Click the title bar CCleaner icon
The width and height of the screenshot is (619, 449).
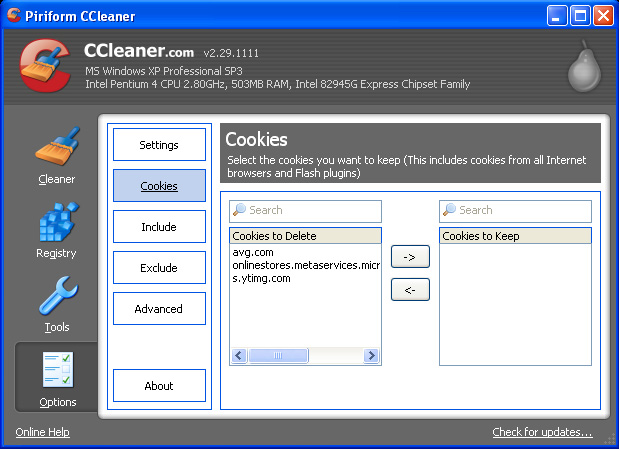[x=14, y=15]
